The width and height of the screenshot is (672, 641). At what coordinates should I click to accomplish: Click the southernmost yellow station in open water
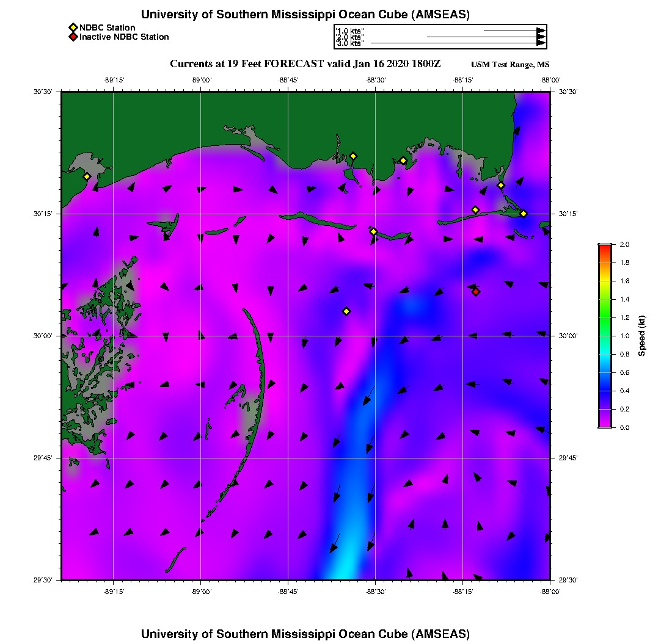346,311
